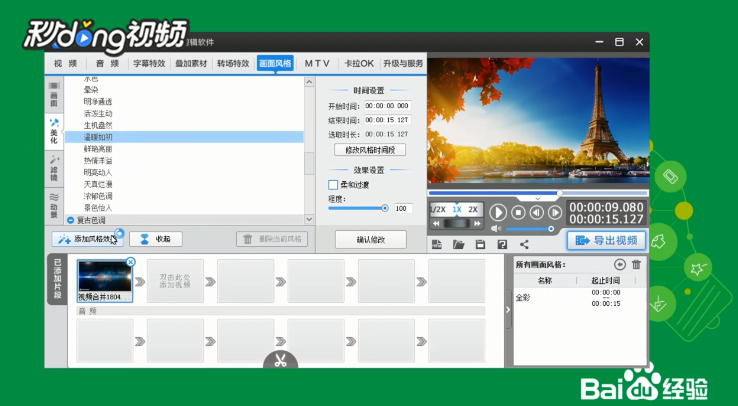The height and width of the screenshot is (406, 738).
Task: Click the volume slider handle
Action: (551, 229)
